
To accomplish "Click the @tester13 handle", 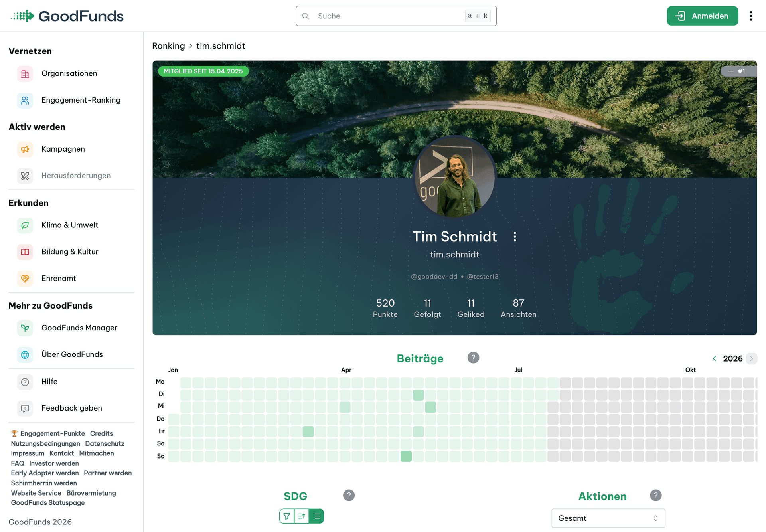I will click(483, 277).
